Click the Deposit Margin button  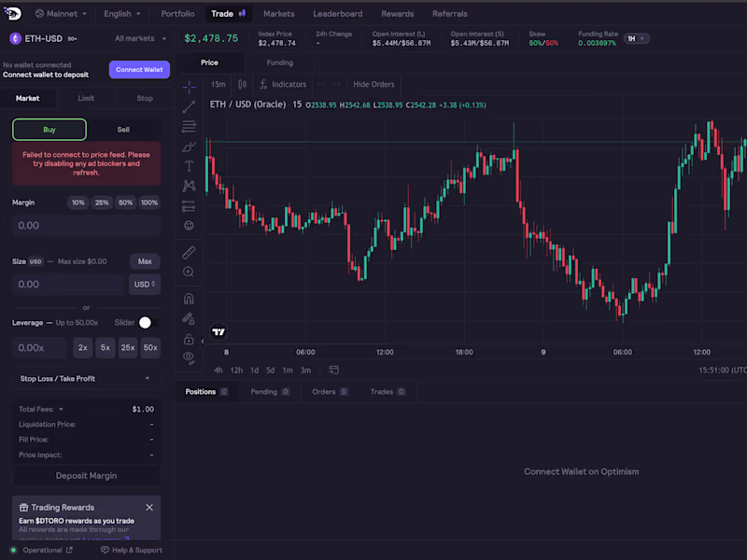[86, 476]
